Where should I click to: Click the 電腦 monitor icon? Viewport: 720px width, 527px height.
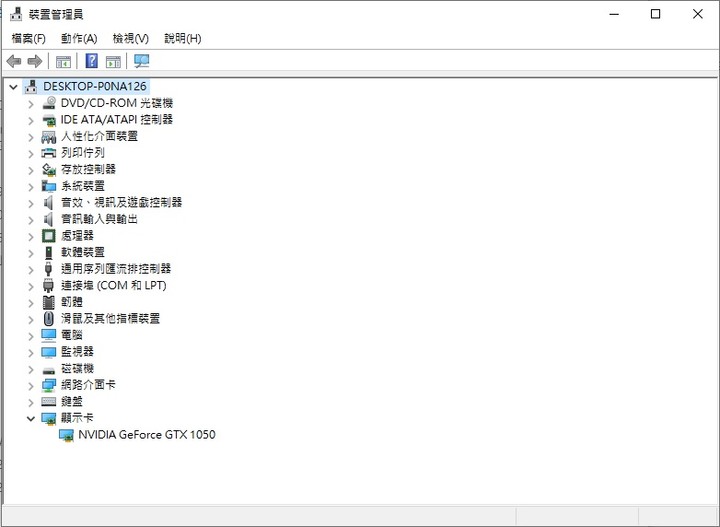[x=49, y=335]
